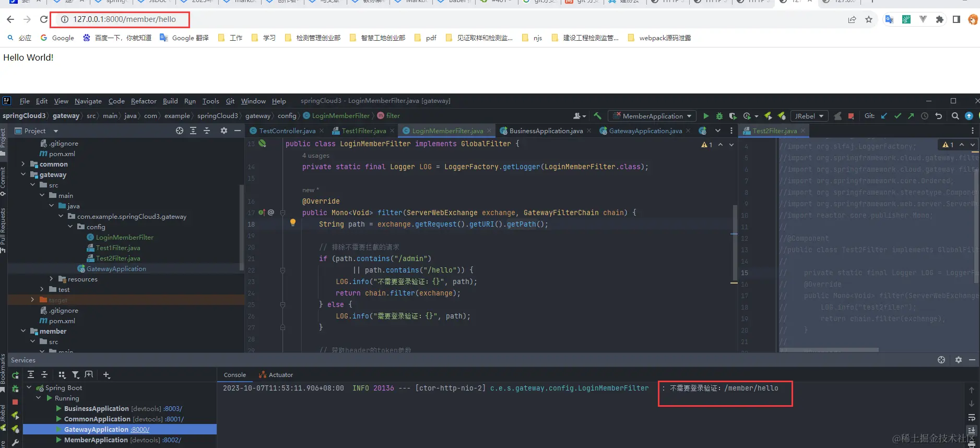The width and height of the screenshot is (980, 448).
Task: Click the intention lightbulb on line 18
Action: tap(293, 222)
